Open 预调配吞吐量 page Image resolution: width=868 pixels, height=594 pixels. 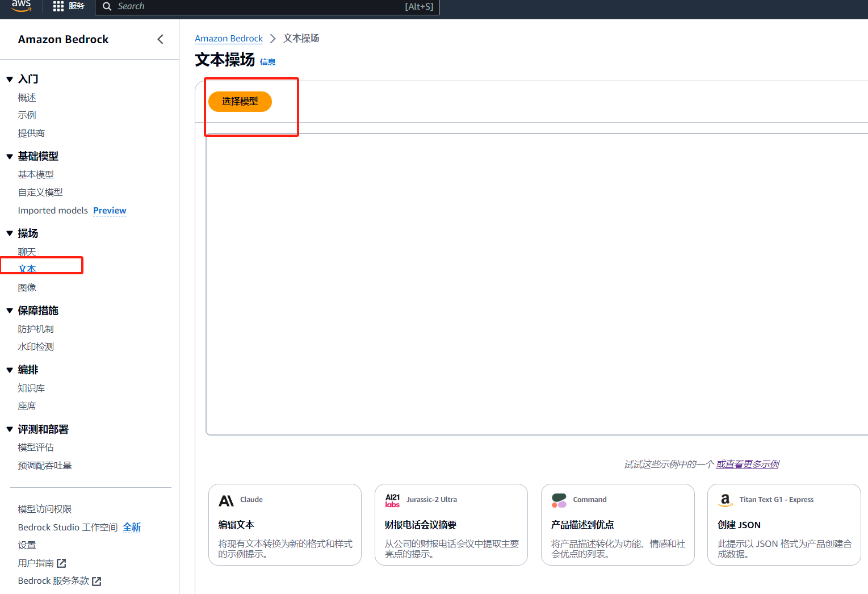(x=45, y=466)
